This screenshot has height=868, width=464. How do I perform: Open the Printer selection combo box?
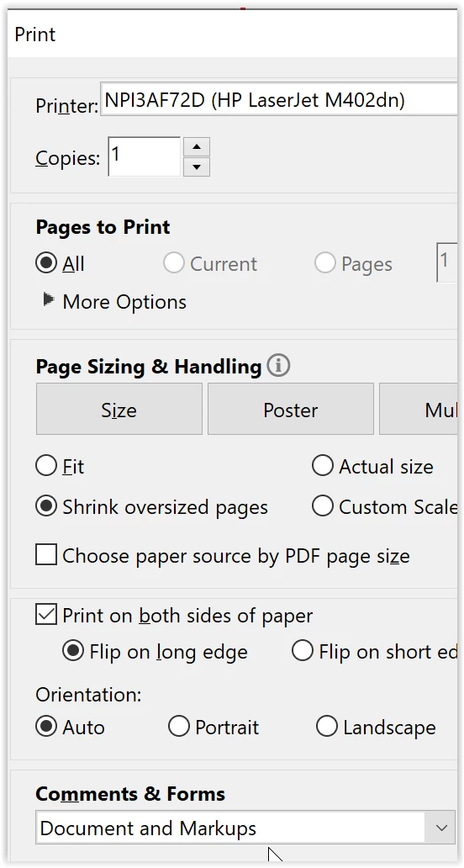281,99
